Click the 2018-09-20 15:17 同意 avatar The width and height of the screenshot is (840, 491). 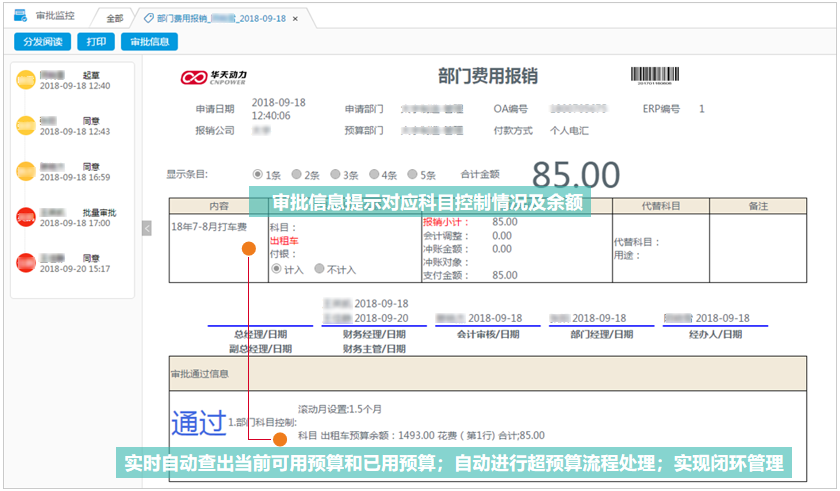[25, 263]
